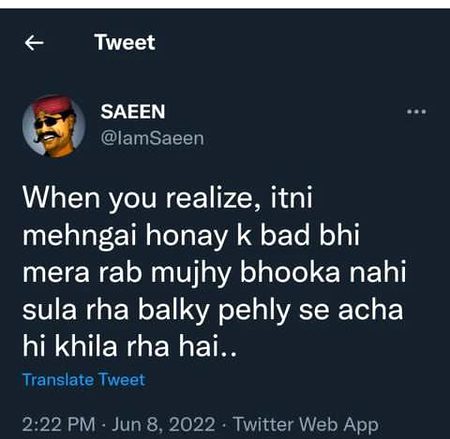Click the 2:22 PM timestamp
This screenshot has width=450, height=439.
click(59, 425)
